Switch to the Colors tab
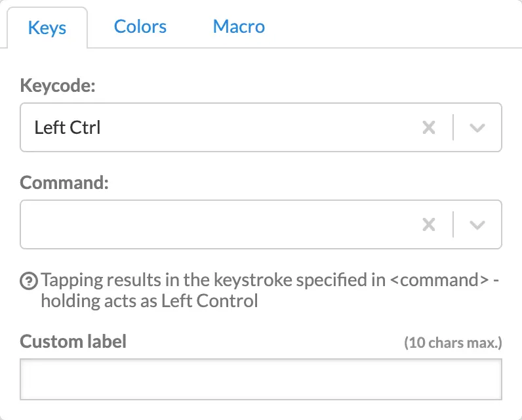 tap(140, 27)
